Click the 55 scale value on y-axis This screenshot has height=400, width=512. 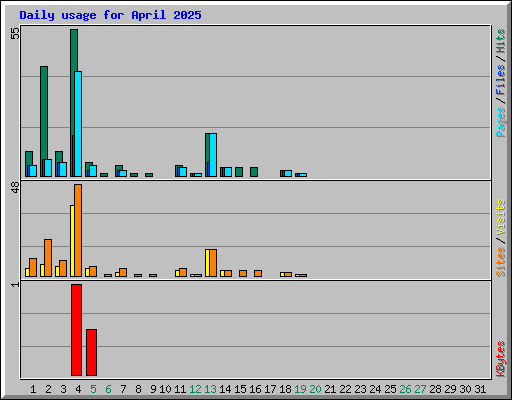point(15,33)
